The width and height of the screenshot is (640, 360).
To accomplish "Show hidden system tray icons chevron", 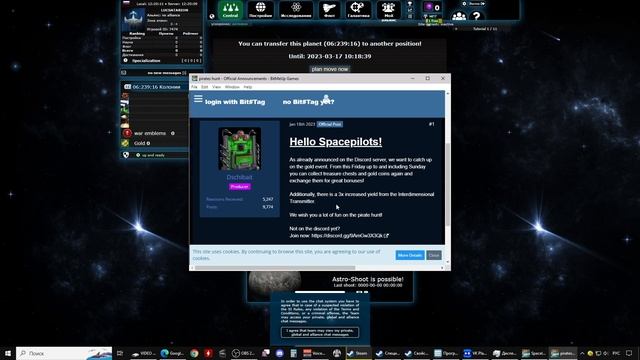I will [x=582, y=353].
